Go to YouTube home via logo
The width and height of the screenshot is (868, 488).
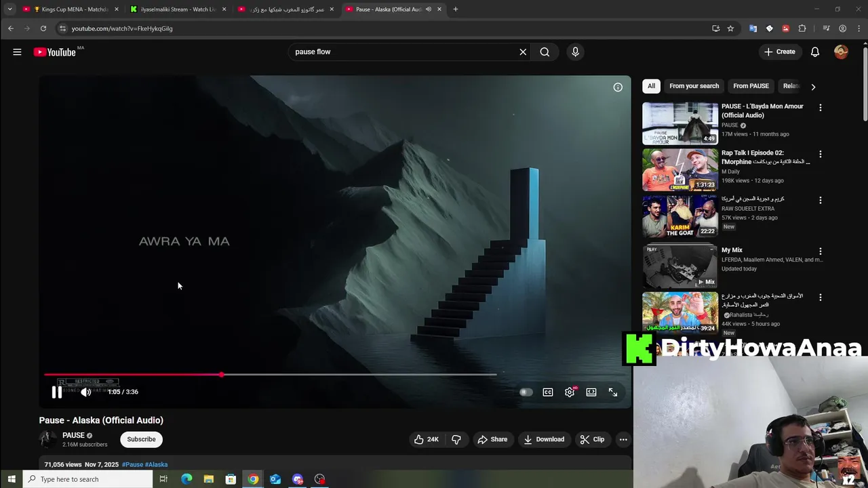coord(54,52)
